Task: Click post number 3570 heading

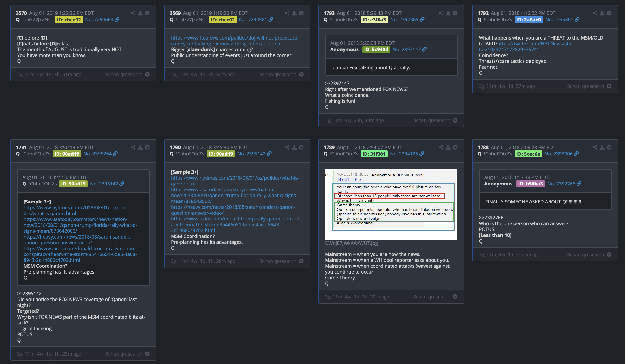Action: 21,13
